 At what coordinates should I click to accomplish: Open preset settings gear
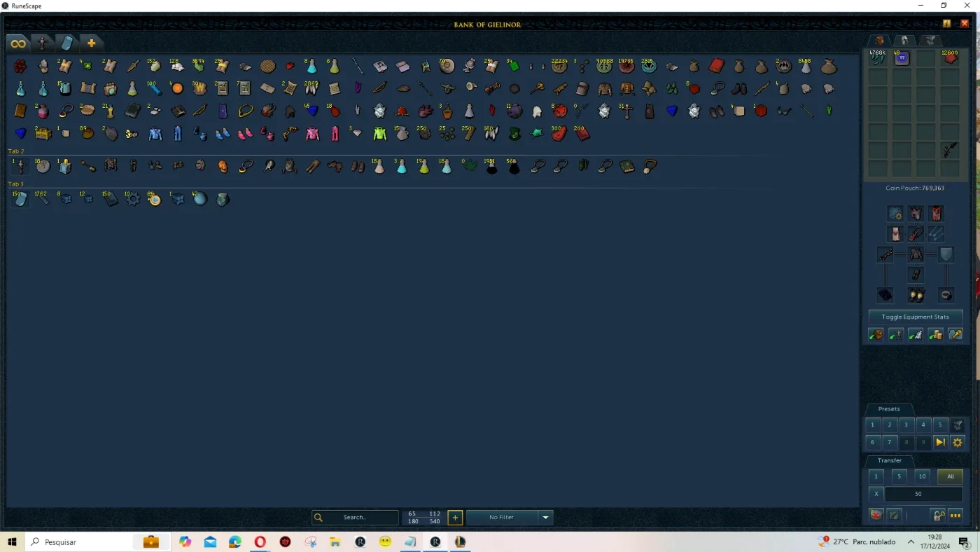click(958, 442)
